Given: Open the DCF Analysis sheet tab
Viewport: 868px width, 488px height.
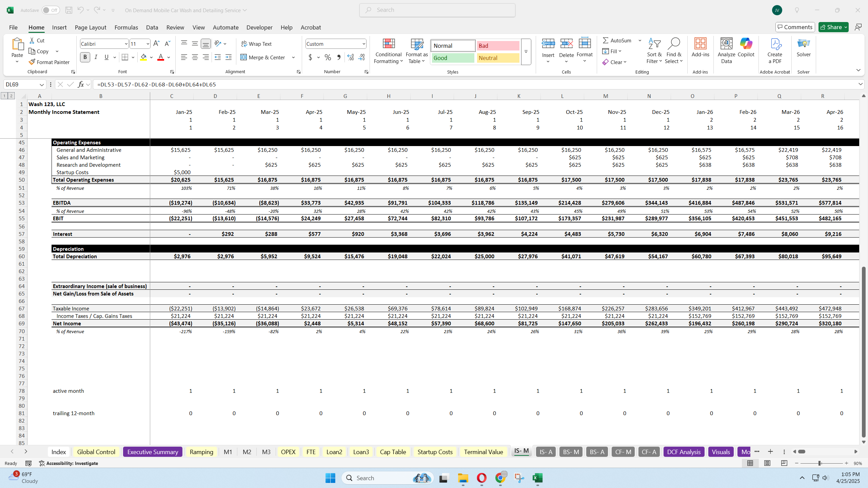Looking at the screenshot, I should (684, 452).
